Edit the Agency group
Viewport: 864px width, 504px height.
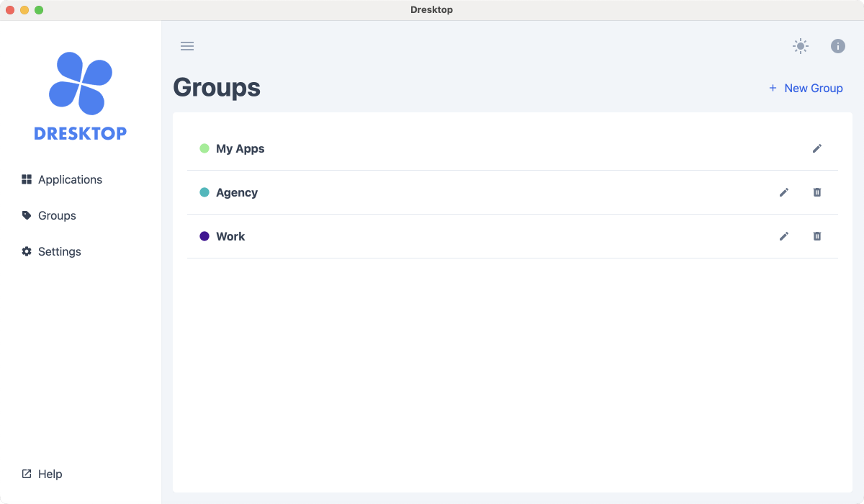click(784, 192)
